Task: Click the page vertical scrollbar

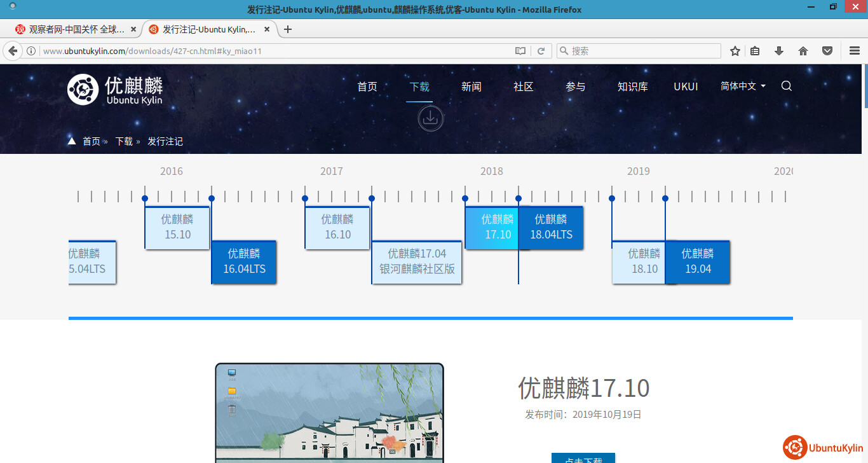Action: (x=865, y=254)
